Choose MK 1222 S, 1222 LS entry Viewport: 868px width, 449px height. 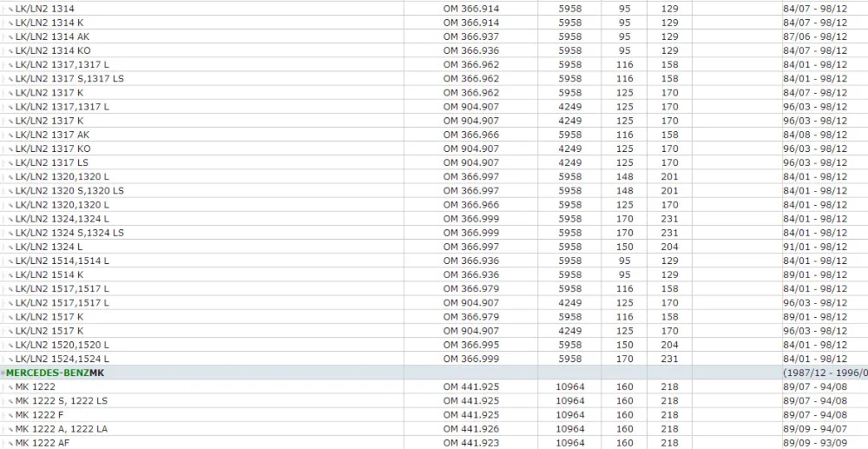(x=62, y=401)
